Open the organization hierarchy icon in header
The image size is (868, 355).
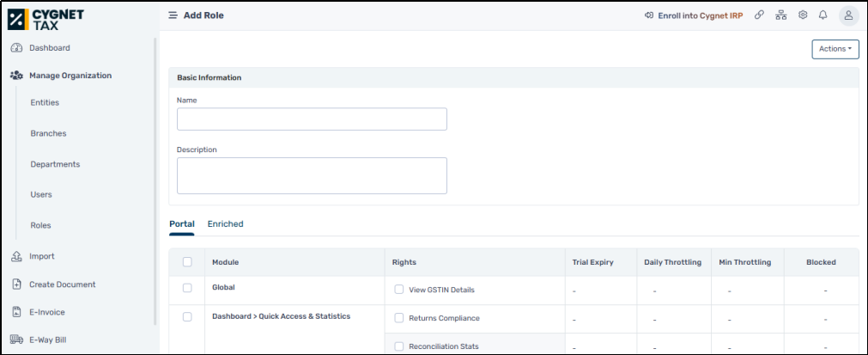pyautogui.click(x=781, y=15)
